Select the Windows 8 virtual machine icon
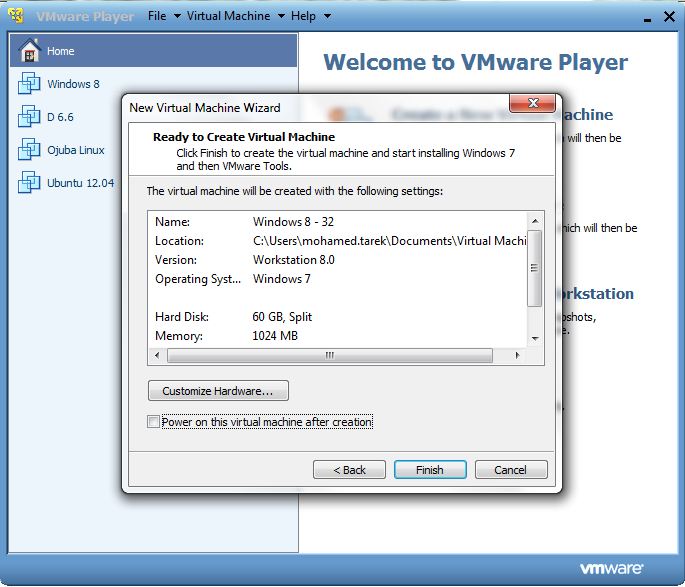The image size is (685, 587). pos(29,83)
